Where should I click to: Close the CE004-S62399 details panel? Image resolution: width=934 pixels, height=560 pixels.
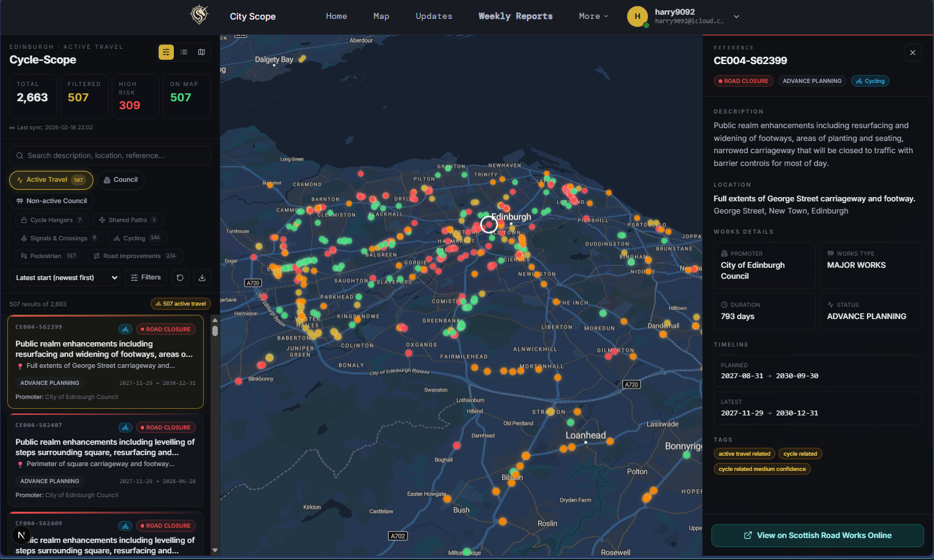tap(913, 53)
